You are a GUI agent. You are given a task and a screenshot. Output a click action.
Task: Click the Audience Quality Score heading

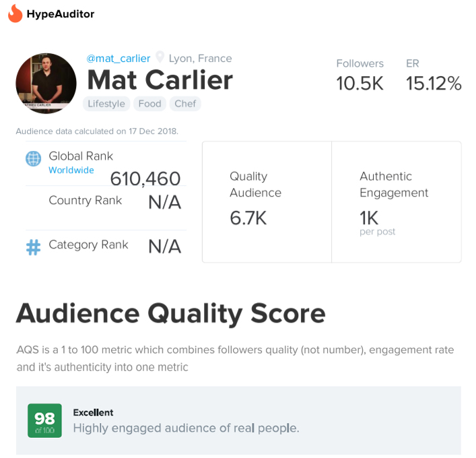click(x=170, y=315)
